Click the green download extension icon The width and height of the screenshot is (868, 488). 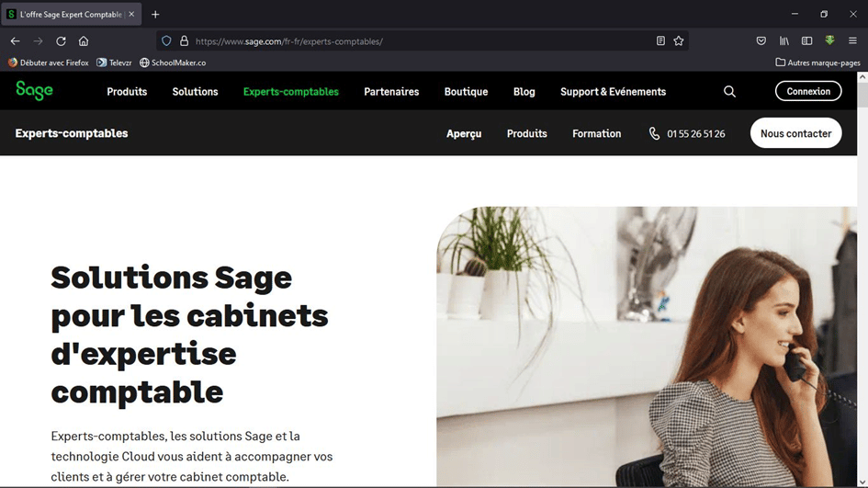(x=829, y=40)
